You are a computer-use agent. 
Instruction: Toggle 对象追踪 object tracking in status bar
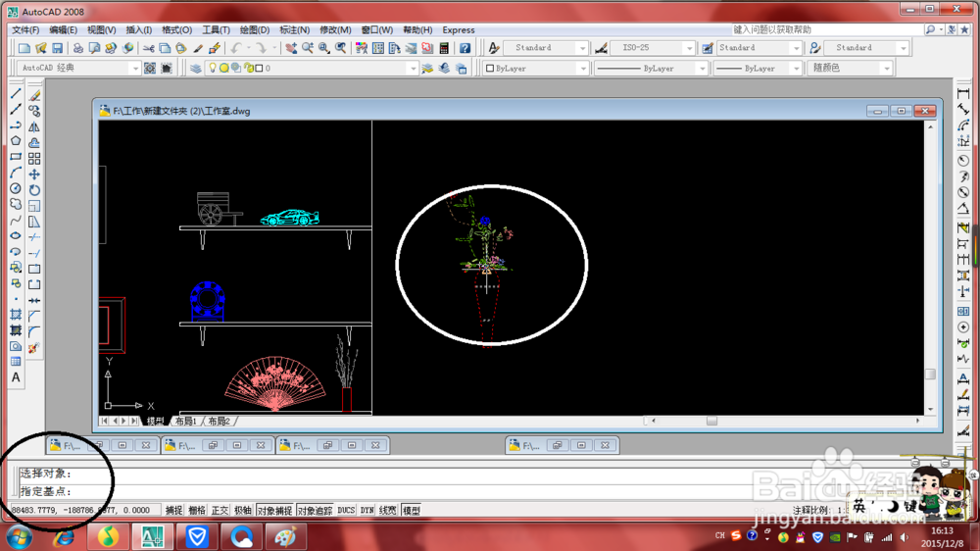315,511
